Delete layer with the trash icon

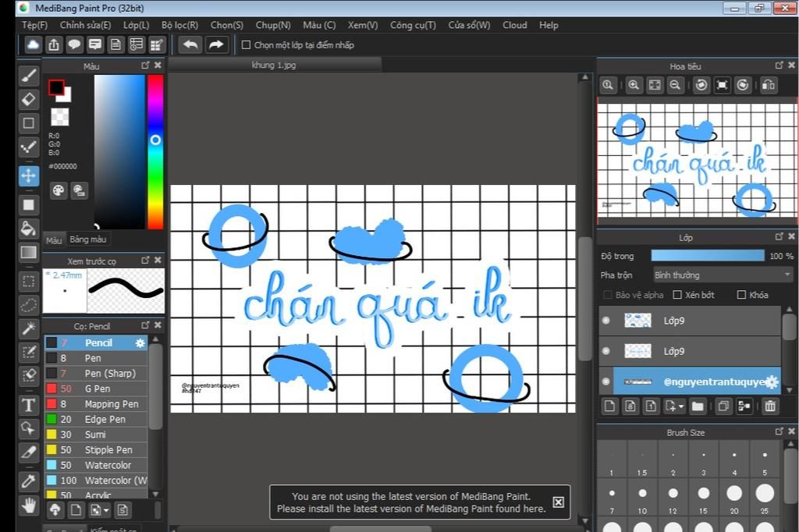[x=770, y=406]
